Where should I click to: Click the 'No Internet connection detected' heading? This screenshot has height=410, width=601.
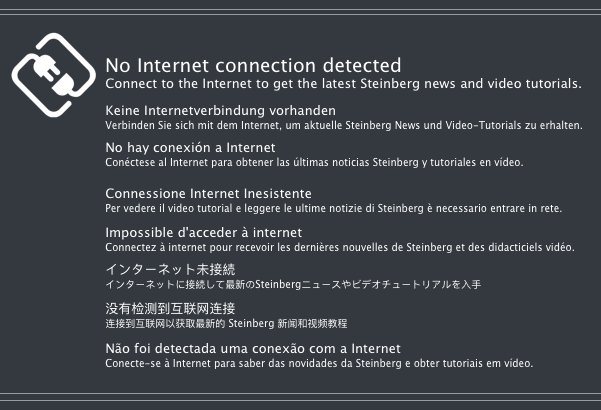coord(253,65)
